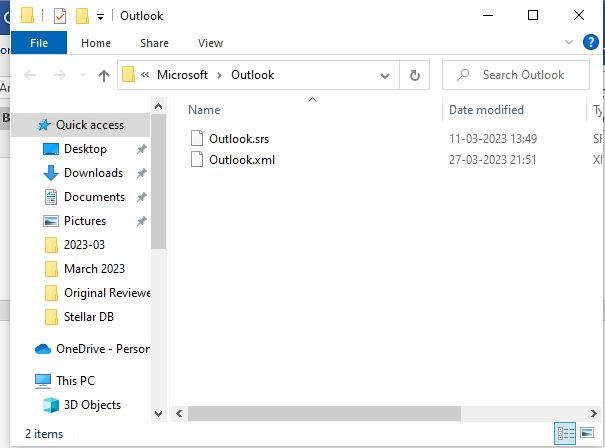
Task: Click the blue Downloads arrow icon
Action: (51, 173)
